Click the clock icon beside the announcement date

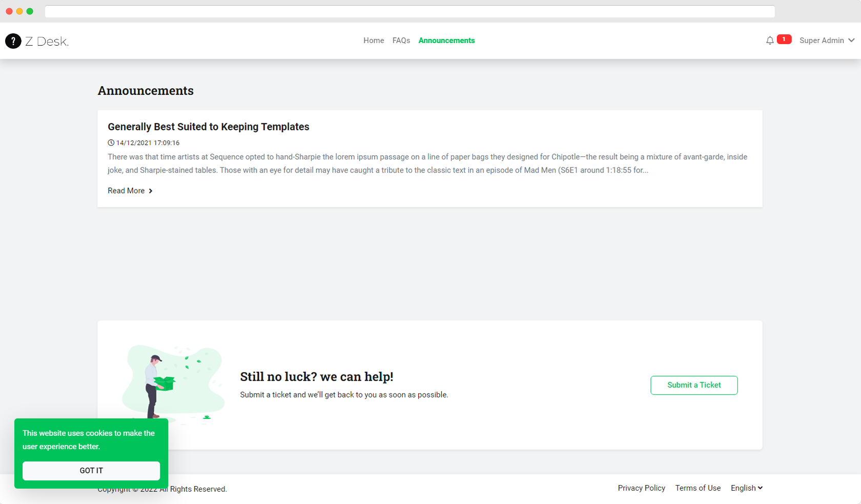click(110, 142)
